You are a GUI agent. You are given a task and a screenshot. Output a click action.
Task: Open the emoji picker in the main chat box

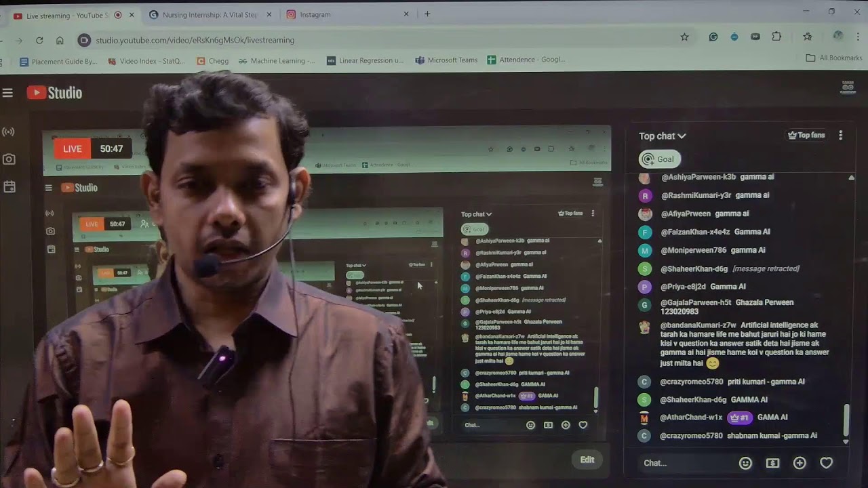point(745,463)
